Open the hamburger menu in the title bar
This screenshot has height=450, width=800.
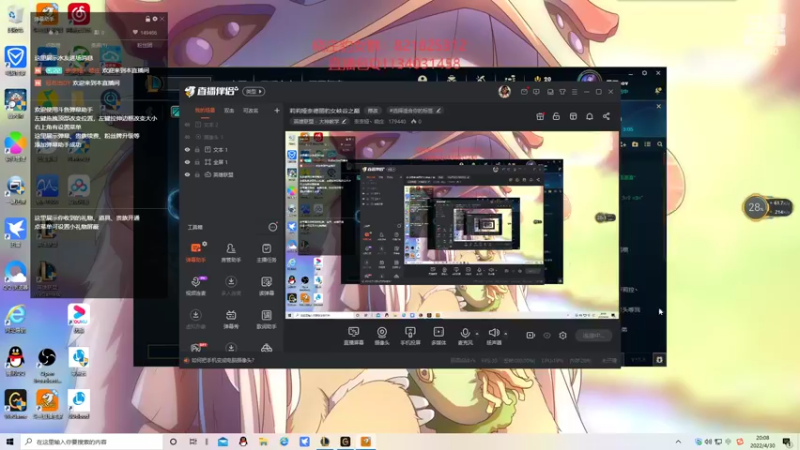(x=574, y=92)
